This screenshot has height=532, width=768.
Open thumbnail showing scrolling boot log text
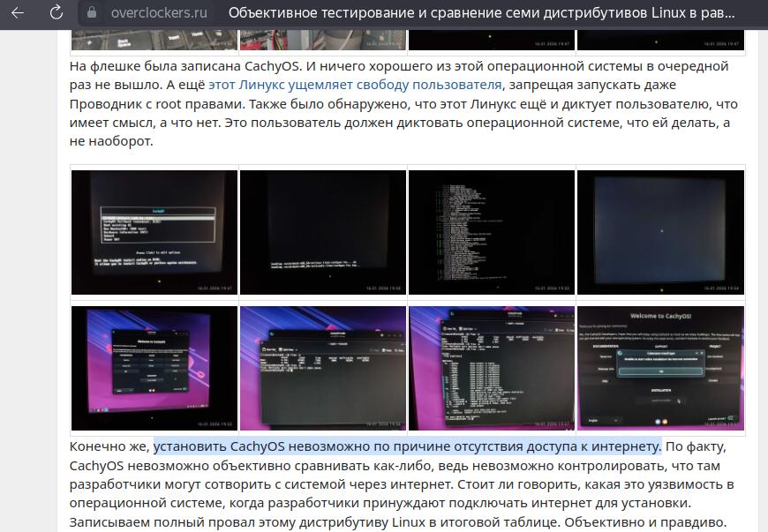point(492,233)
